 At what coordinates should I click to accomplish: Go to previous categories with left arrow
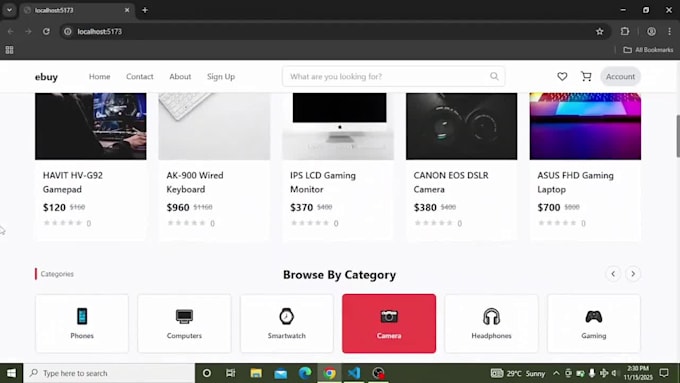pyautogui.click(x=613, y=274)
